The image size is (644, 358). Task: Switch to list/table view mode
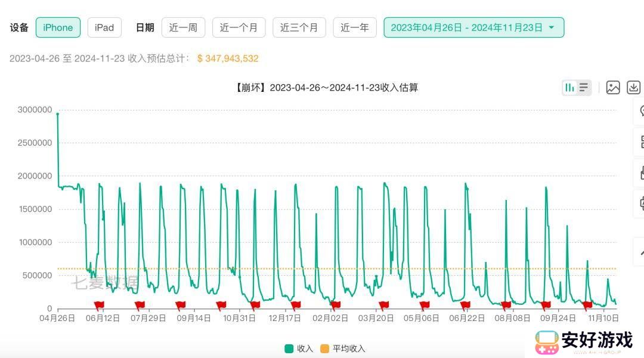click(x=584, y=88)
